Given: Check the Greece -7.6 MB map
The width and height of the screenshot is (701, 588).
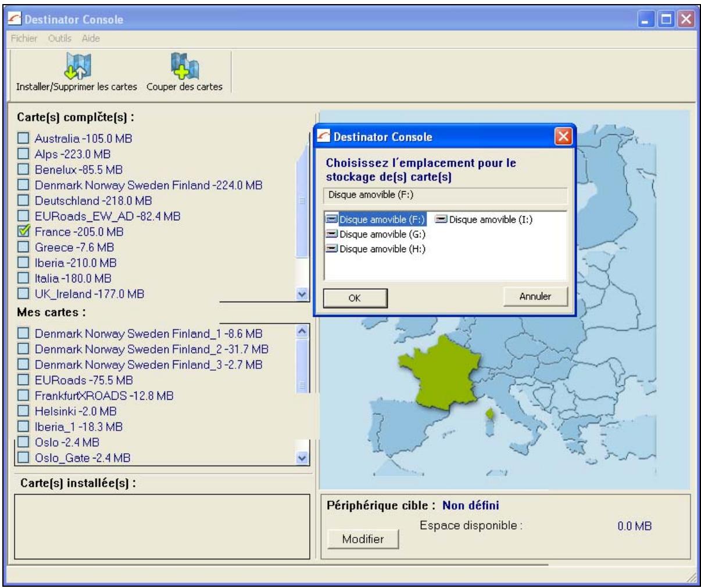Looking at the screenshot, I should coord(23,247).
